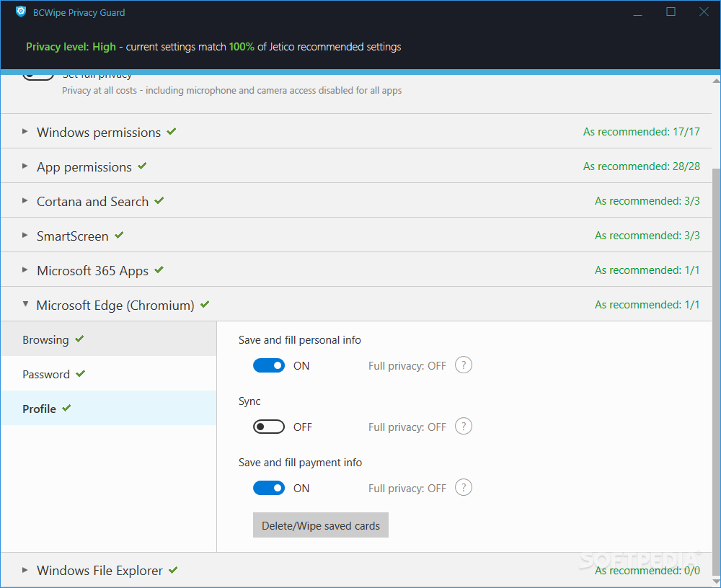Image resolution: width=721 pixels, height=588 pixels.
Task: Click the 'Save and fill personal info' label
Action: coord(299,339)
